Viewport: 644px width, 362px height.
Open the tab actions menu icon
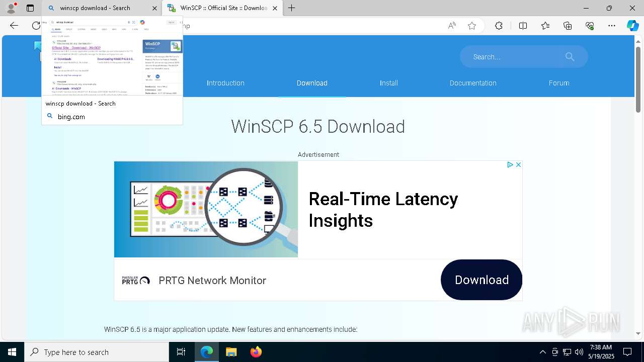pos(30,8)
